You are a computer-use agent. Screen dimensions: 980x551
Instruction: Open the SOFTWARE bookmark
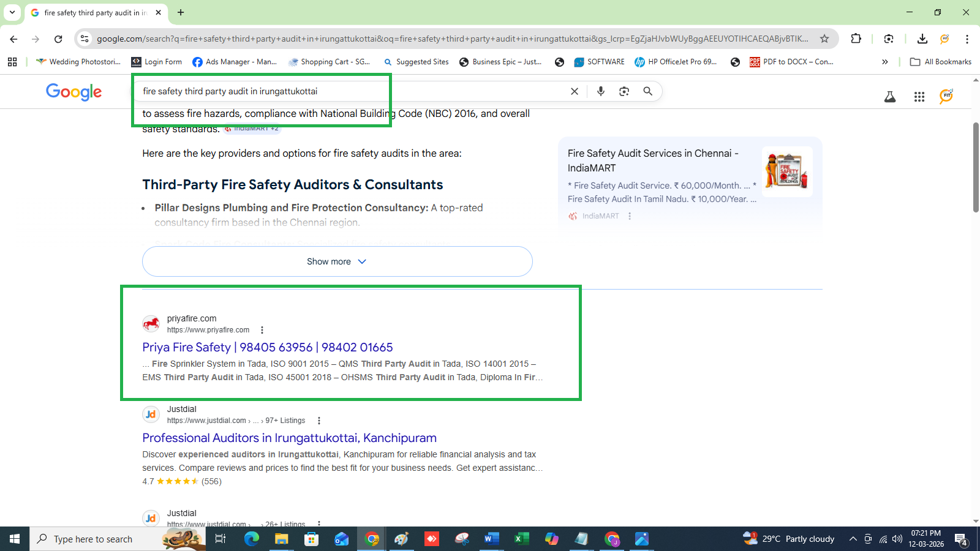[x=599, y=62]
